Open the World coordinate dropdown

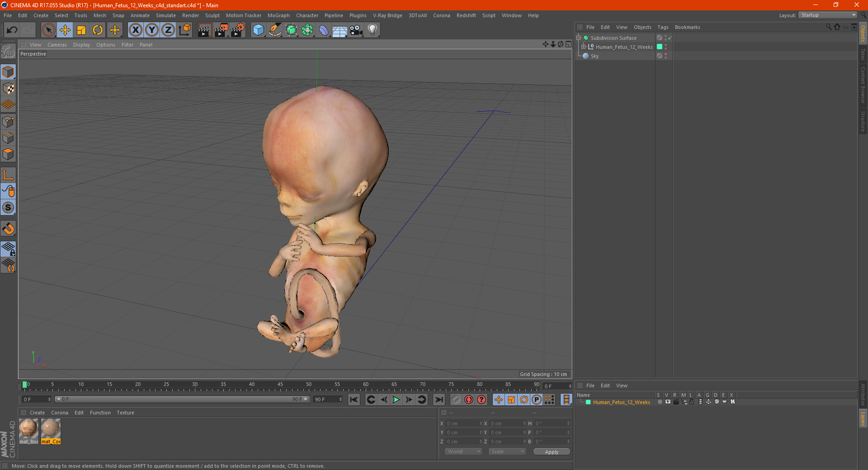[463, 451]
